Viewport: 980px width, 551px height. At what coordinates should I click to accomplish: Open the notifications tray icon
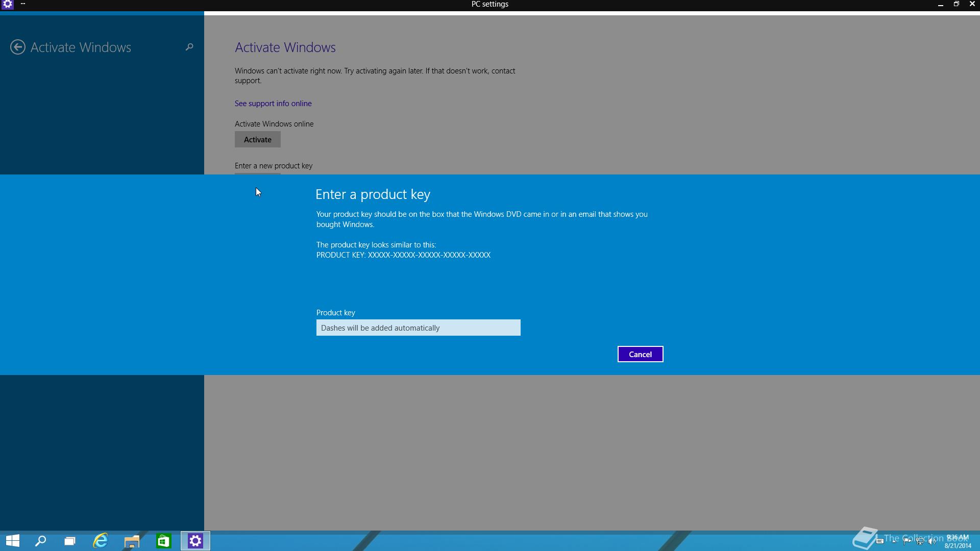coord(880,541)
